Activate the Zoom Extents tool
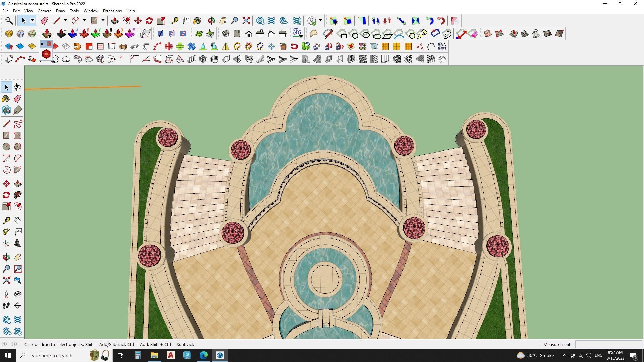This screenshot has height=362, width=644. 246,21
